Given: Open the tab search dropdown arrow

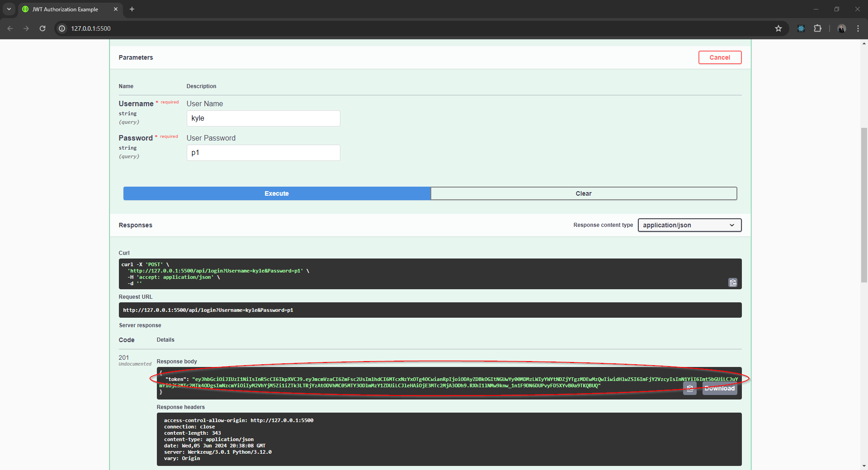Looking at the screenshot, I should tap(9, 9).
